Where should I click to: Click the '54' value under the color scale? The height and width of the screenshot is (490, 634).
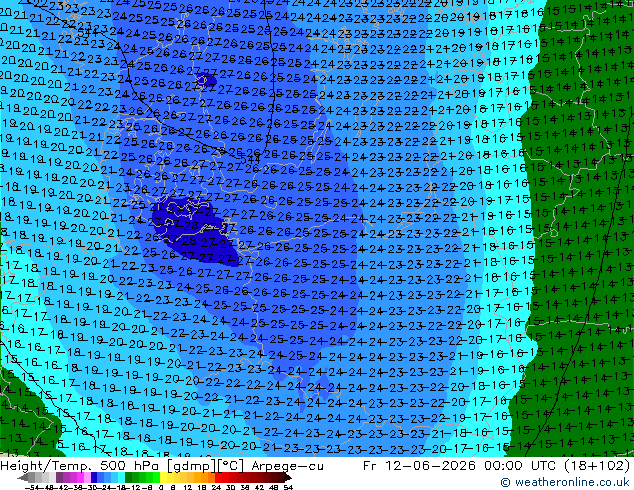pos(288,488)
